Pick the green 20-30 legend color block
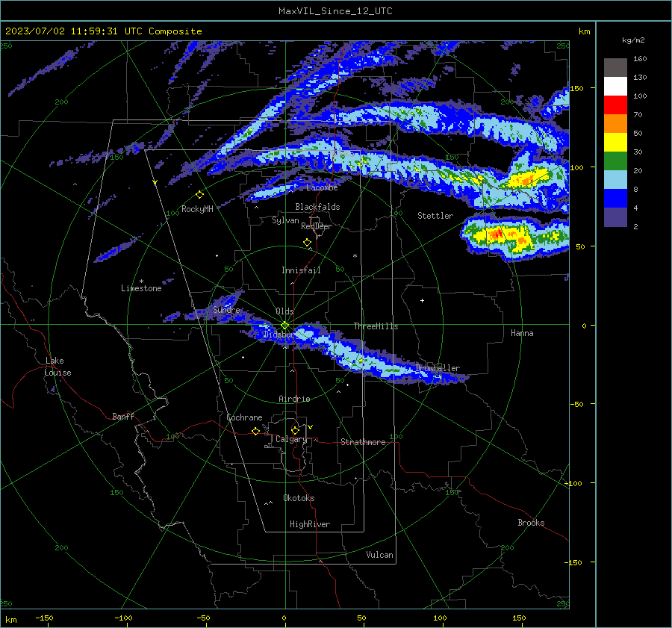This screenshot has width=672, height=628. [615, 161]
